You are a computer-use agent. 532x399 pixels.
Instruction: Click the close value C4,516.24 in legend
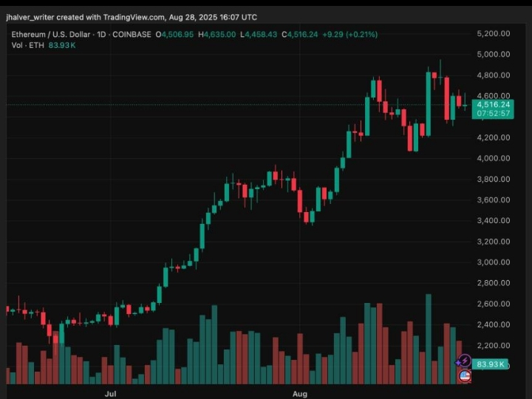300,34
